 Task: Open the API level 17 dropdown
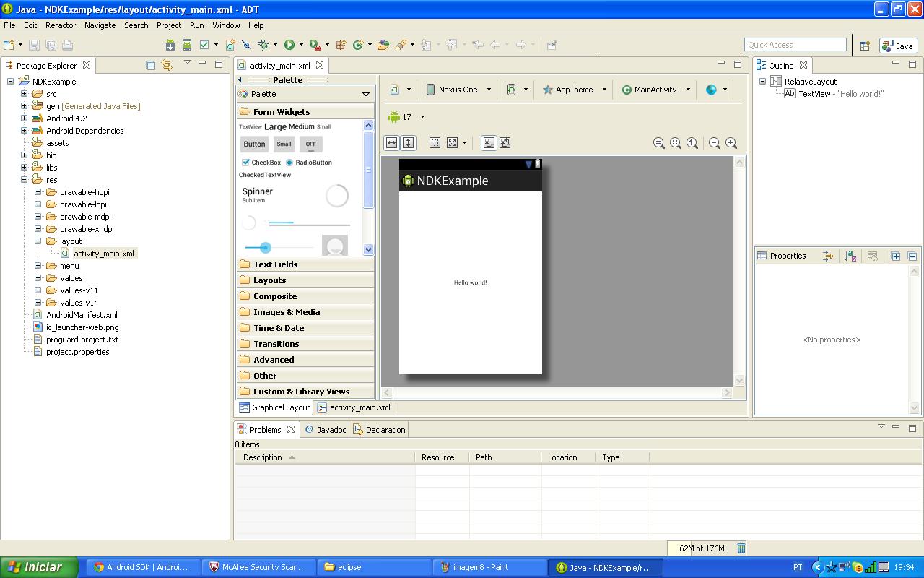(406, 117)
